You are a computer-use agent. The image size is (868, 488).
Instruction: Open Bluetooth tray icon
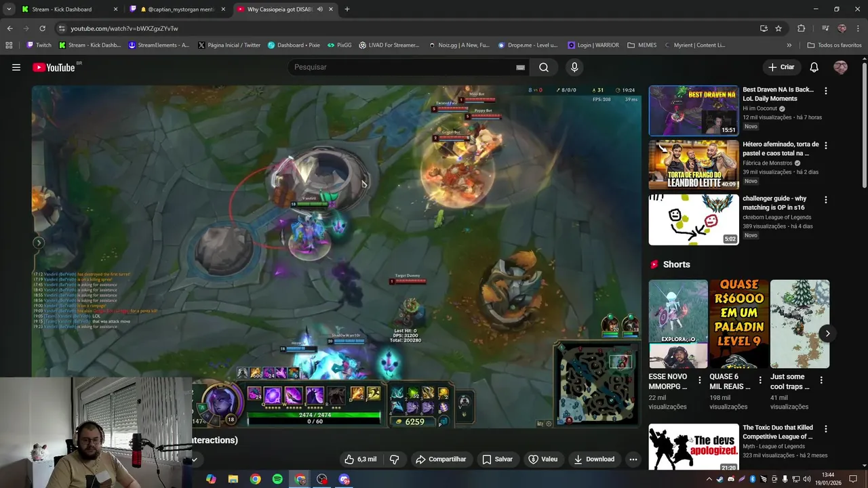tap(753, 479)
